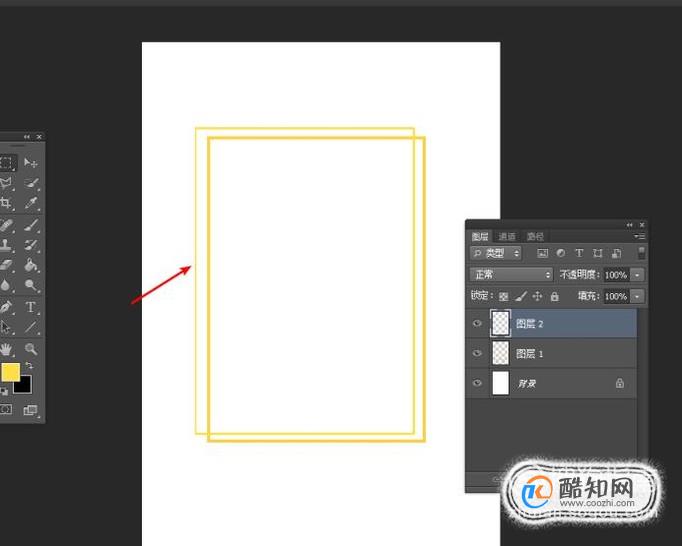The width and height of the screenshot is (682, 546).
Task: Open the 填充 slider arrow
Action: pos(637,297)
